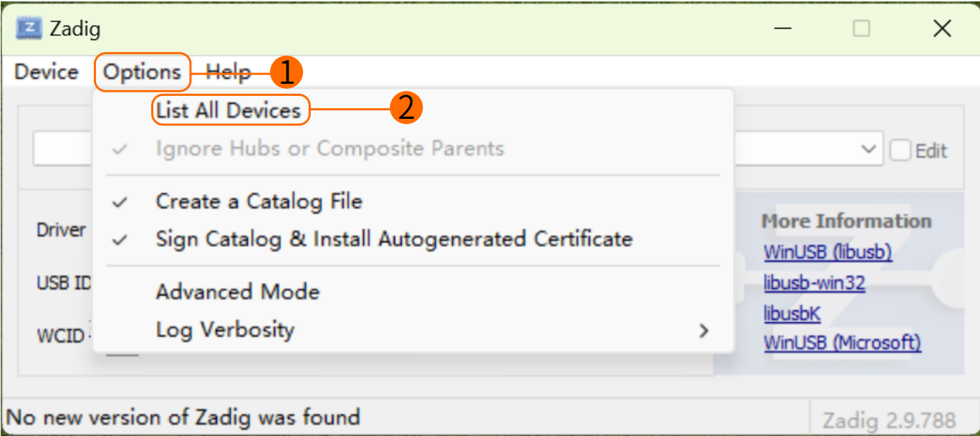Toggle Ignore Hubs or Composite Parents

pyautogui.click(x=330, y=149)
